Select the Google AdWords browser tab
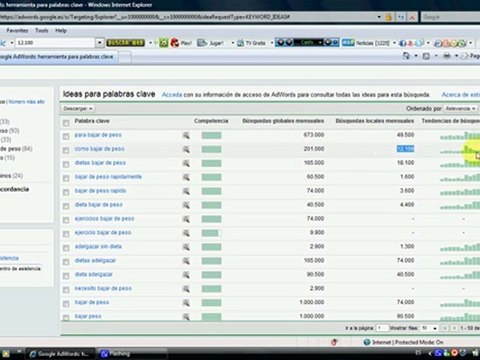Image resolution: width=480 pixels, height=360 pixels. point(58,57)
